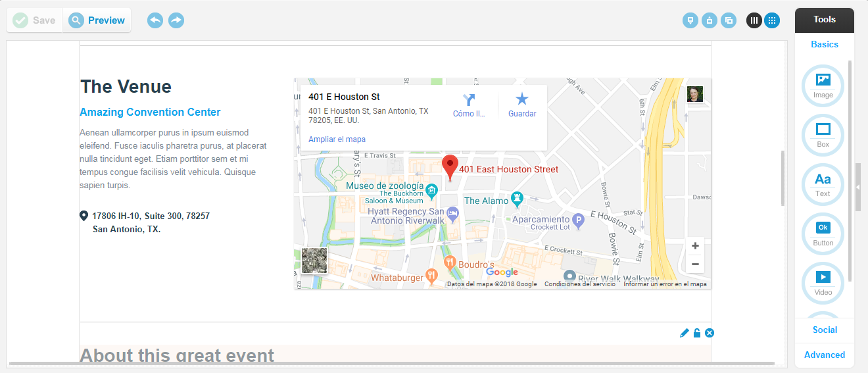Select the Image tool
This screenshot has width=868, height=373.
823,85
